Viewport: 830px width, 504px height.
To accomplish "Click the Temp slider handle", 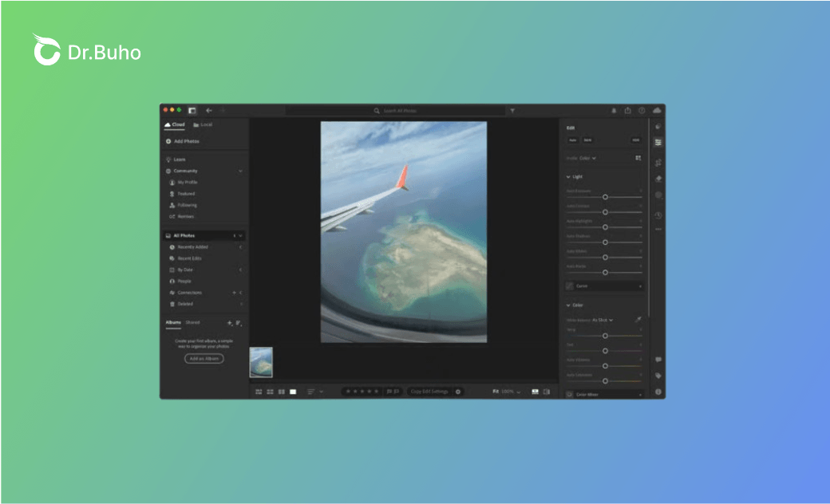I will (605, 336).
